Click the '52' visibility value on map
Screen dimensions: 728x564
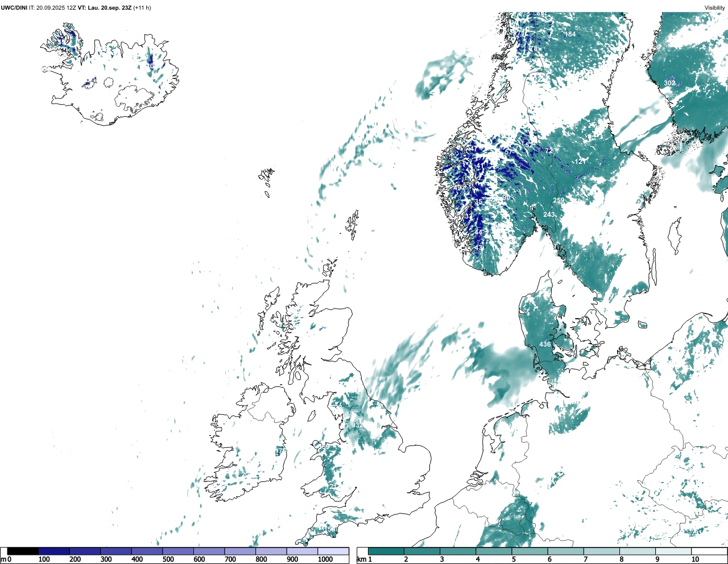[x=528, y=145]
